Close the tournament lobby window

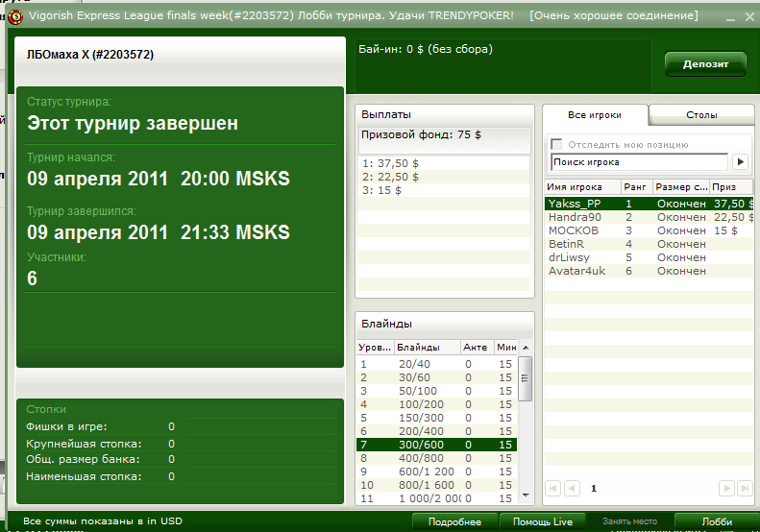point(749,17)
